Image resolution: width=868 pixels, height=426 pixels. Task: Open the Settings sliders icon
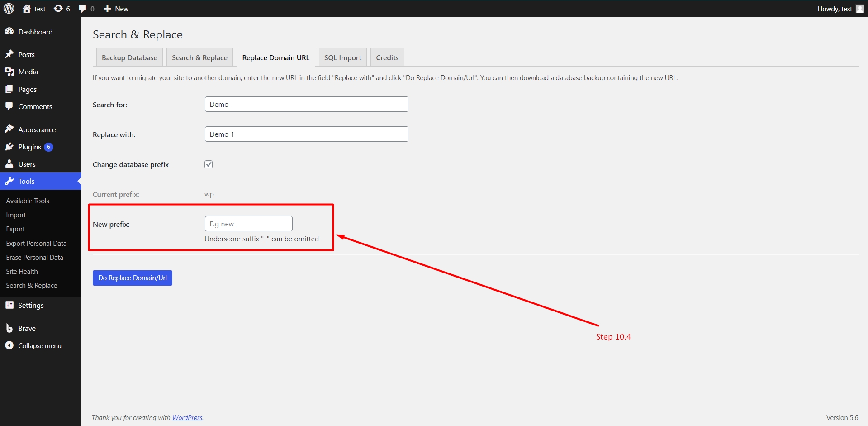tap(9, 305)
